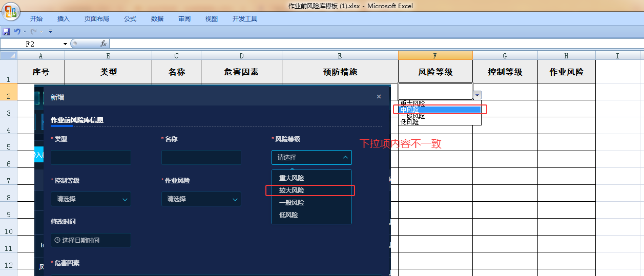The height and width of the screenshot is (276, 644).
Task: Click the 选择日期时间 date picker field
Action: 91,240
